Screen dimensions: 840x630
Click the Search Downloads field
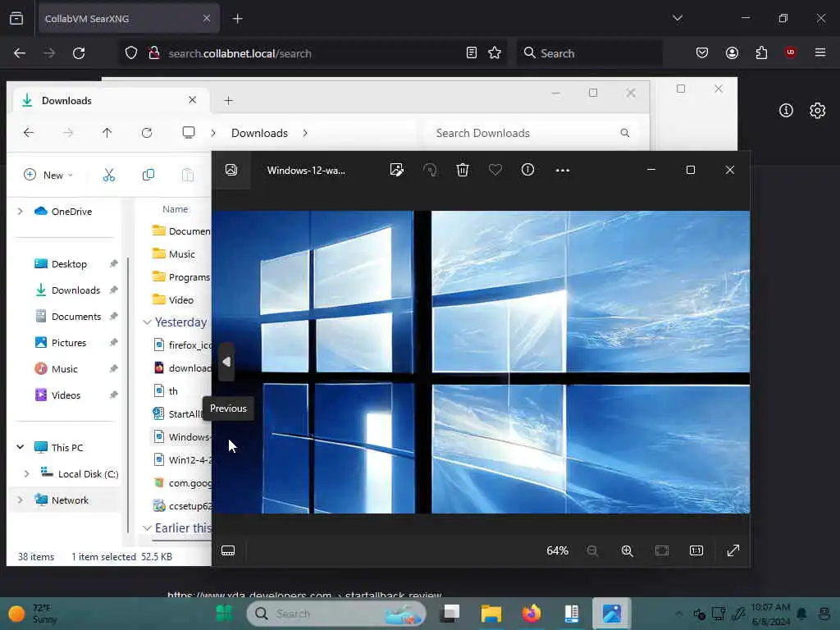(532, 133)
